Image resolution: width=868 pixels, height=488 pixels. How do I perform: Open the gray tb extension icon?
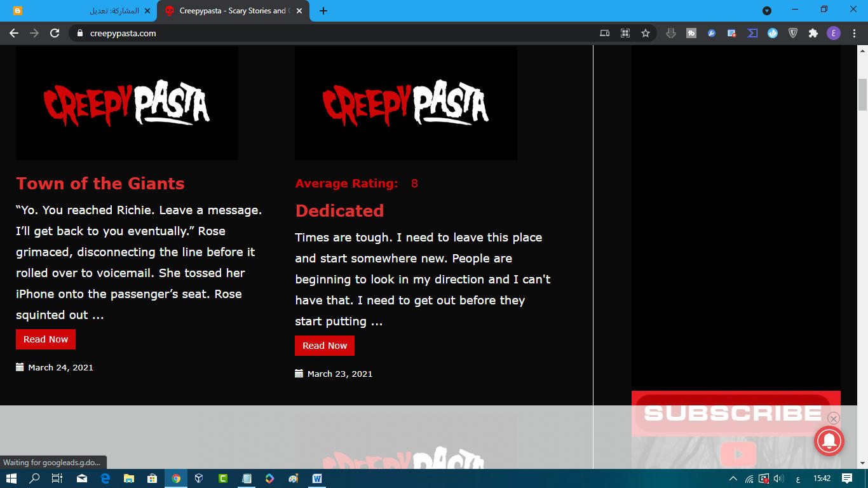[x=691, y=33]
